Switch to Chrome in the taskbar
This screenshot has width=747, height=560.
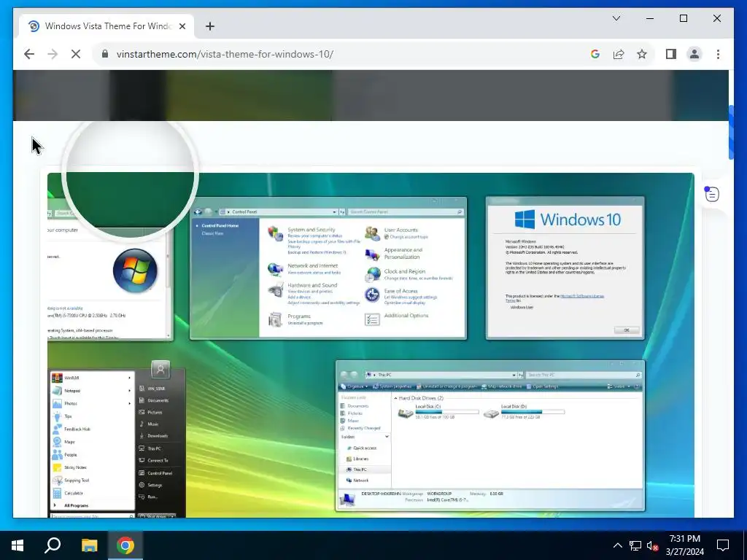coord(125,545)
